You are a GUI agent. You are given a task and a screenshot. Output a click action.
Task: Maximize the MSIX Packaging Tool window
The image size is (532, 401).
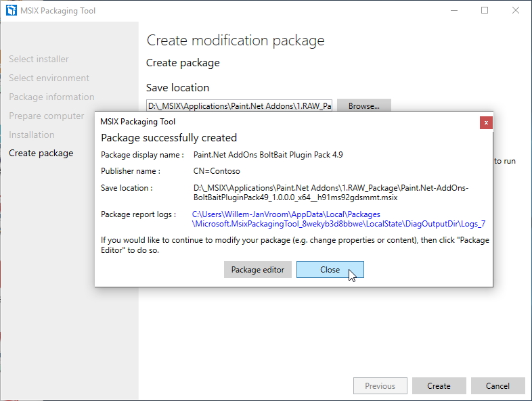point(485,10)
